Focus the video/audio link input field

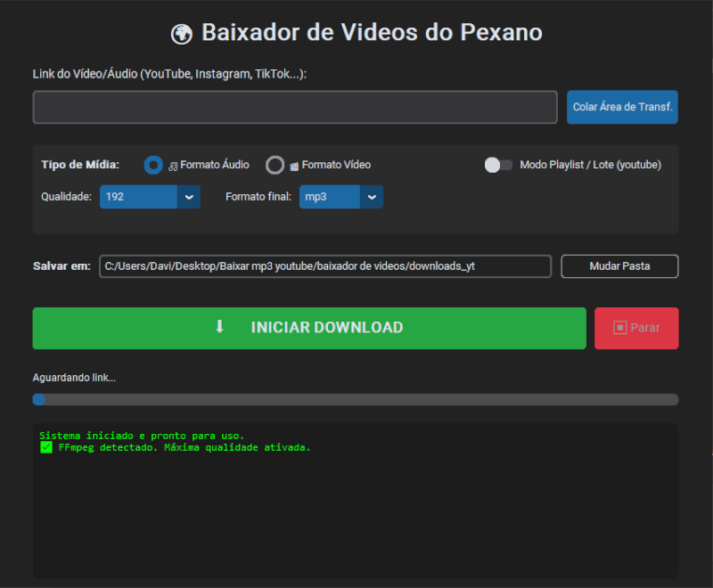pyautogui.click(x=295, y=107)
